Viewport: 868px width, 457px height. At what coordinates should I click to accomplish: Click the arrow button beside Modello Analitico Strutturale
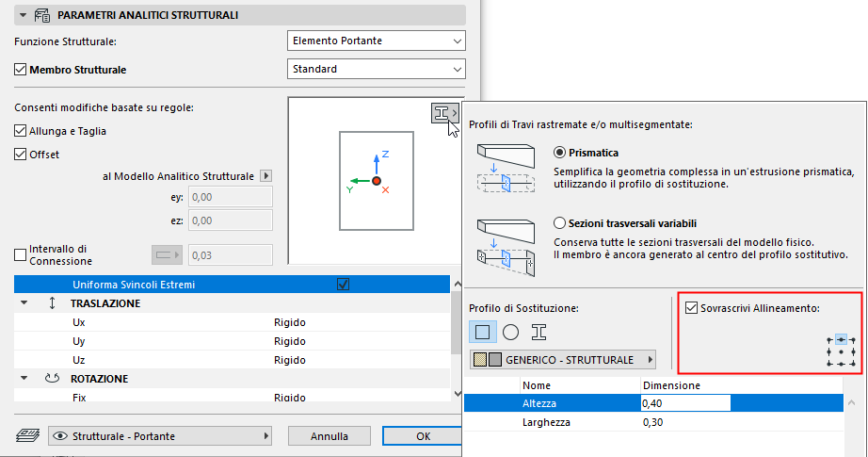(x=265, y=176)
